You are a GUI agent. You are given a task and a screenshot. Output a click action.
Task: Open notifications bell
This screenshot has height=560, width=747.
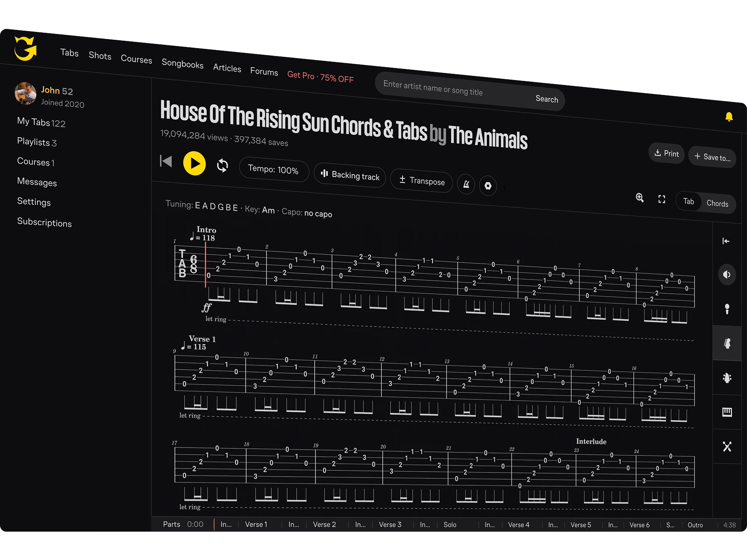(x=729, y=117)
